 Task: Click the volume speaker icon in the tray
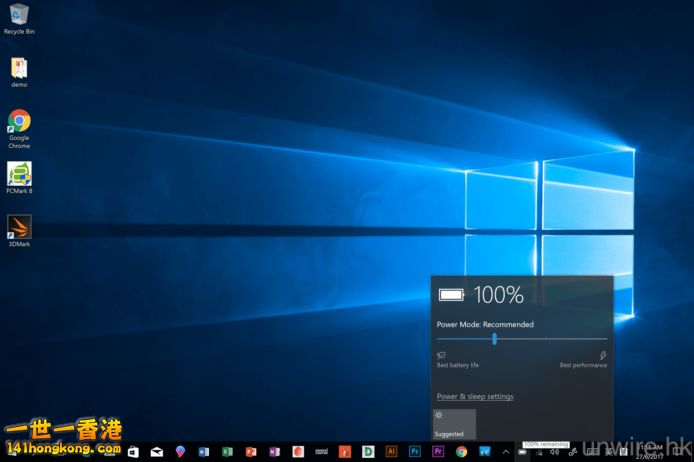pyautogui.click(x=555, y=452)
